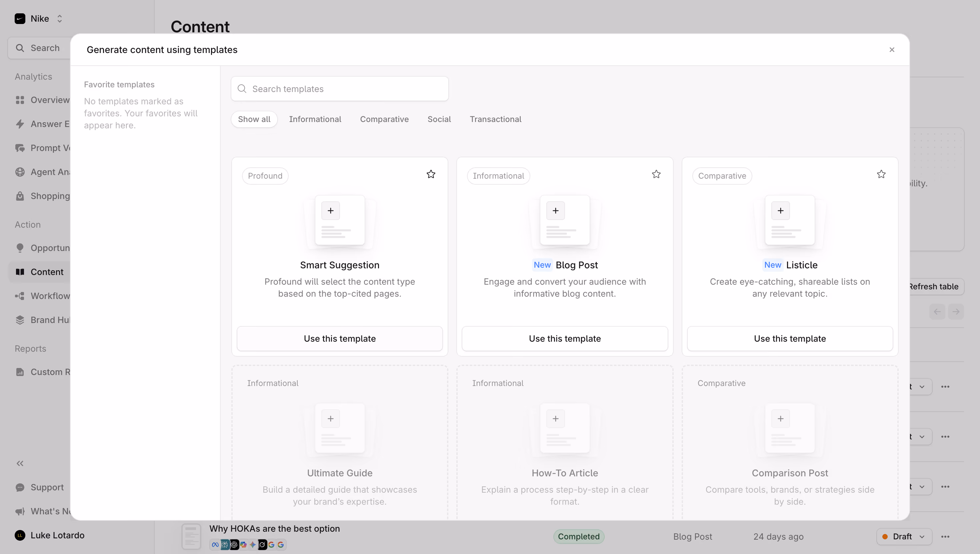The width and height of the screenshot is (980, 554).
Task: Open Overview grid icon in sidebar
Action: (20, 100)
